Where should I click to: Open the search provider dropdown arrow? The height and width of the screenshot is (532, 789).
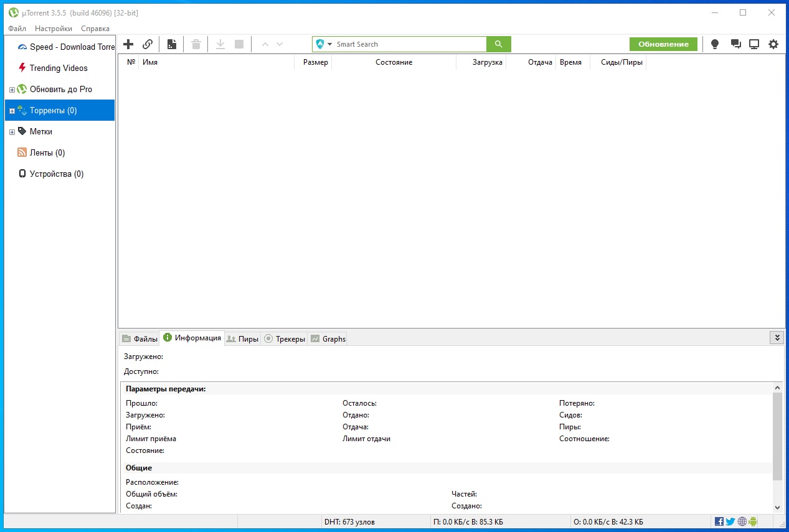coord(330,44)
